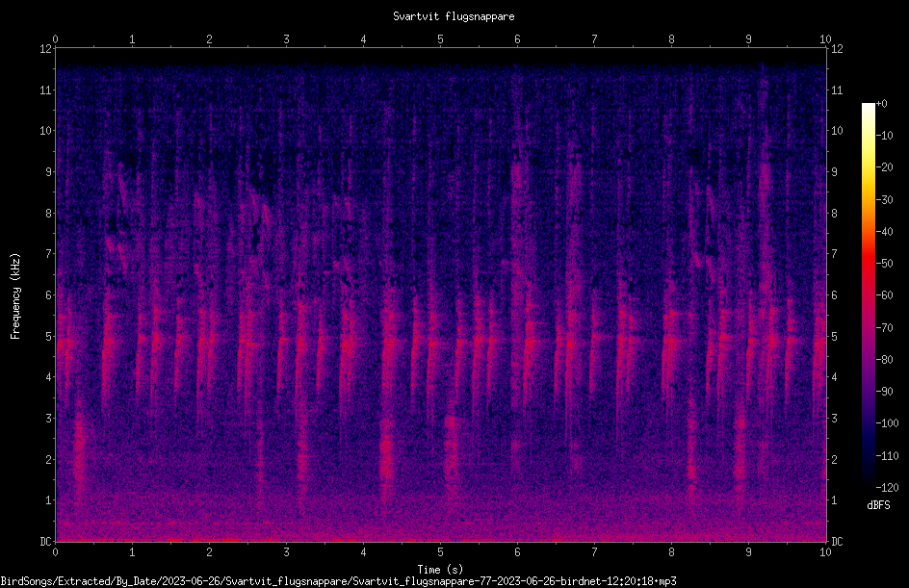Click the '0' tick on the bottom time axis

(55, 552)
